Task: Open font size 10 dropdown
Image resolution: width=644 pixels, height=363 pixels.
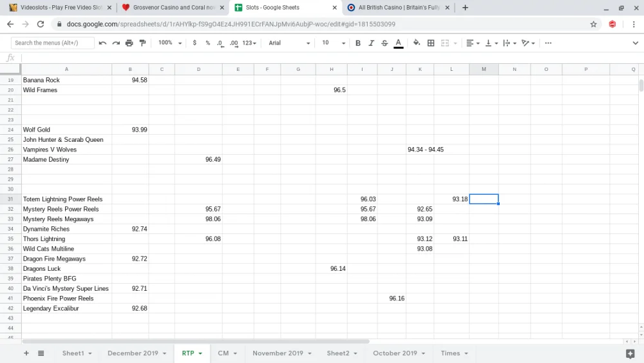Action: 333,43
